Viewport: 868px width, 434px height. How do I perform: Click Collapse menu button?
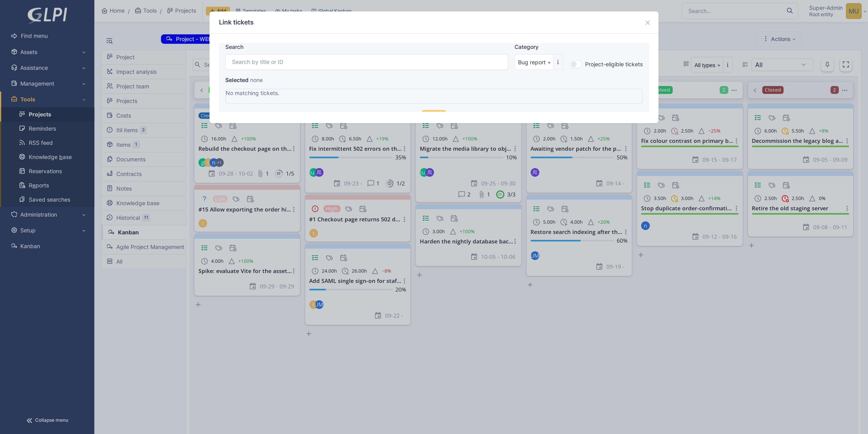(x=48, y=420)
